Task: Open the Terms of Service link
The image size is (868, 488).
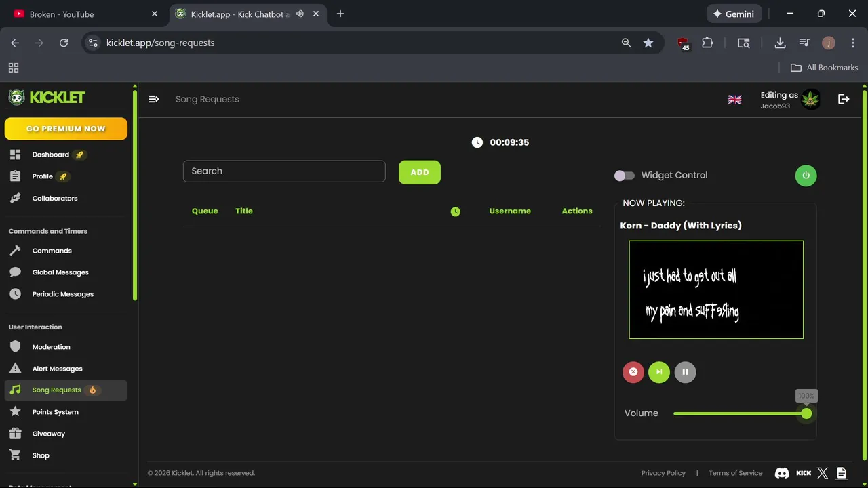Action: click(736, 473)
